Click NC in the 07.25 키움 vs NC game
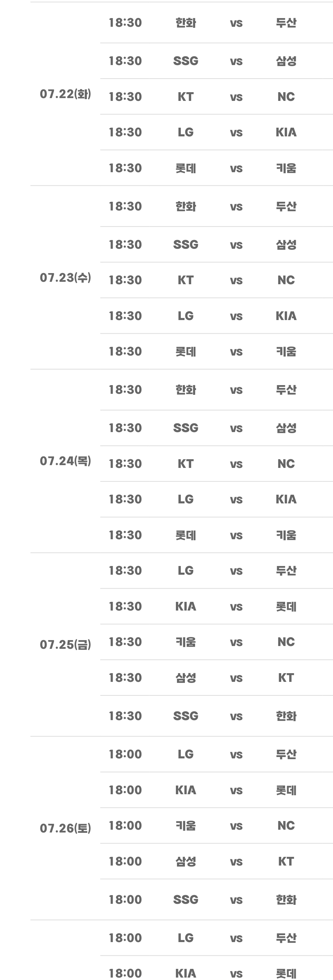 [x=286, y=642]
